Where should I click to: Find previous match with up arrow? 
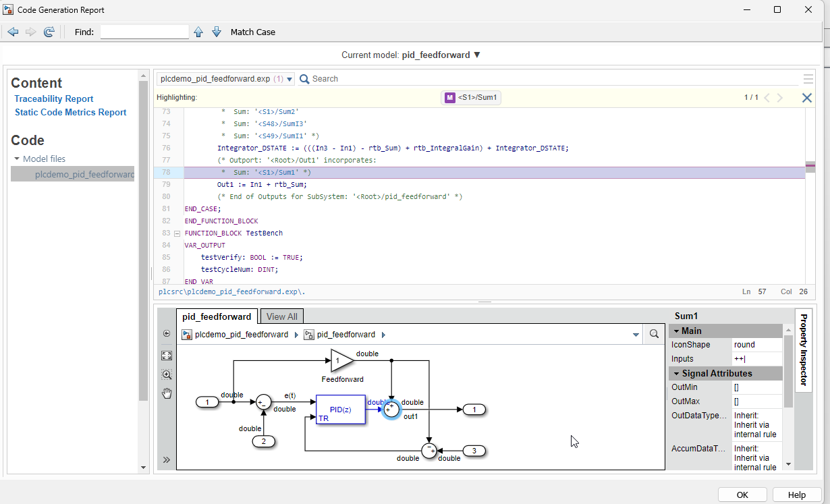[198, 32]
